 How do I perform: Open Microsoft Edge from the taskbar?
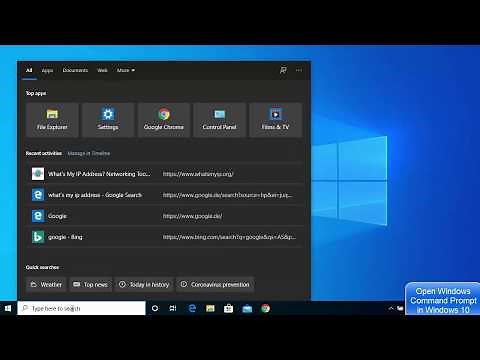pyautogui.click(x=192, y=308)
